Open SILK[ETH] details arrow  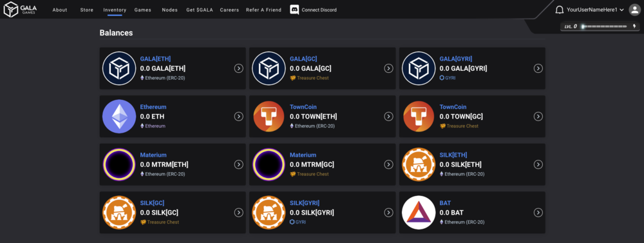pyautogui.click(x=538, y=164)
